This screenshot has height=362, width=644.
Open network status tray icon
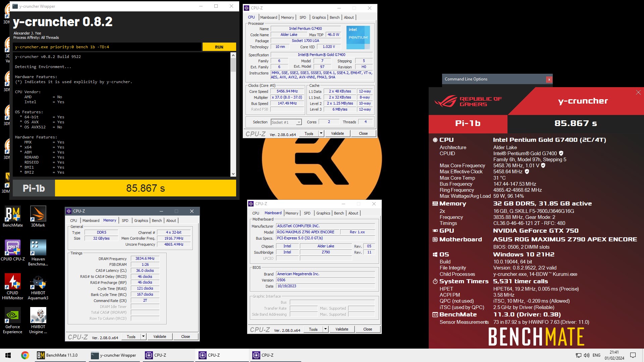pyautogui.click(x=578, y=355)
